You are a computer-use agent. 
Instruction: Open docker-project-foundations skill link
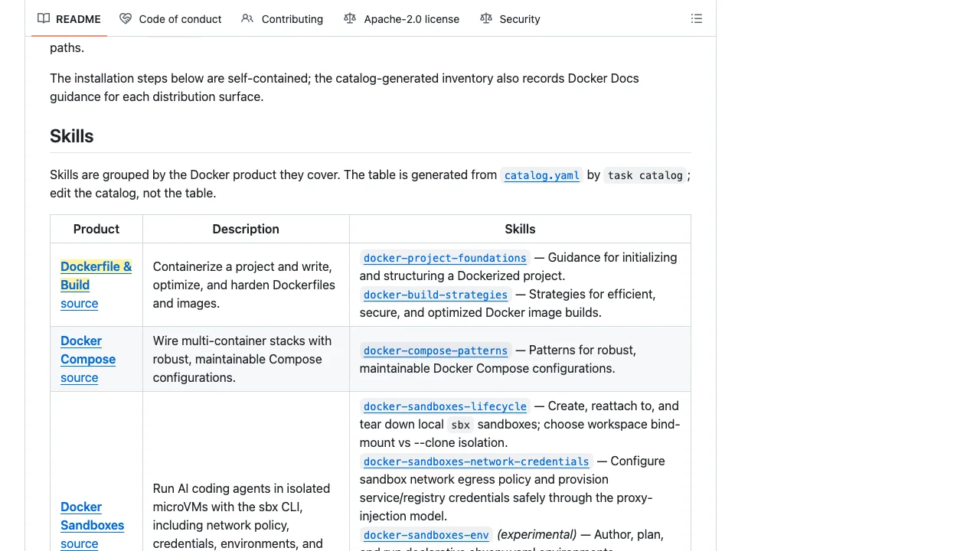tap(445, 258)
